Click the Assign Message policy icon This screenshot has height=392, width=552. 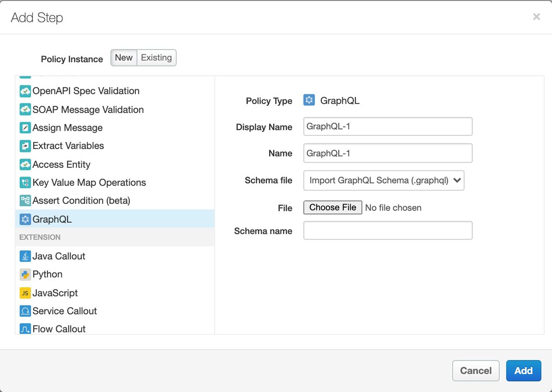tap(25, 128)
